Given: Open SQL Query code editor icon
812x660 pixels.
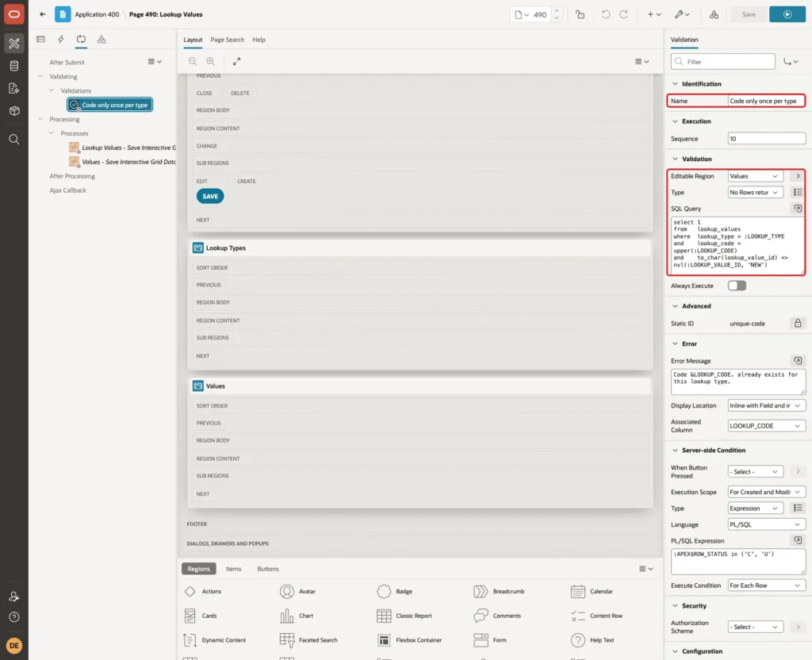Looking at the screenshot, I should click(x=798, y=209).
